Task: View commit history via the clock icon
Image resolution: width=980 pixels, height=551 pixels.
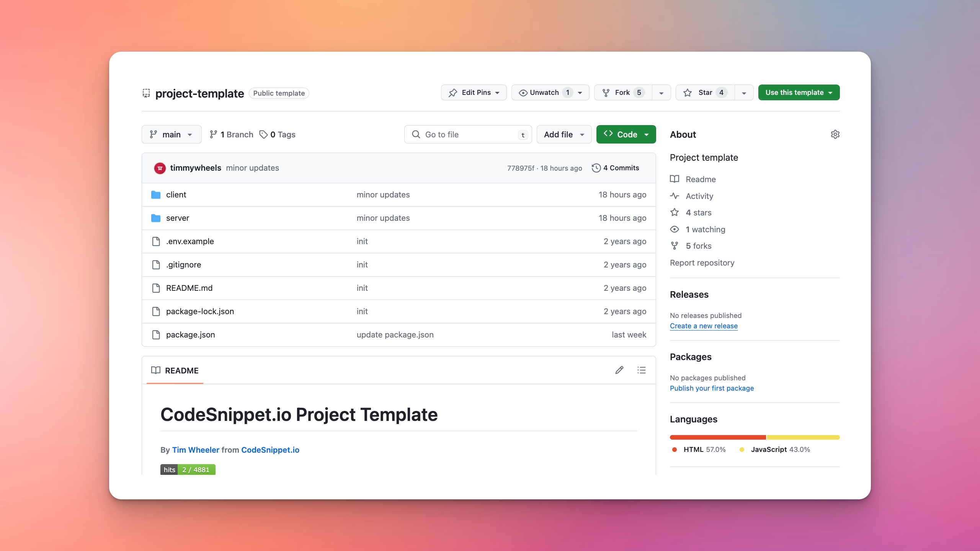Action: click(x=596, y=168)
